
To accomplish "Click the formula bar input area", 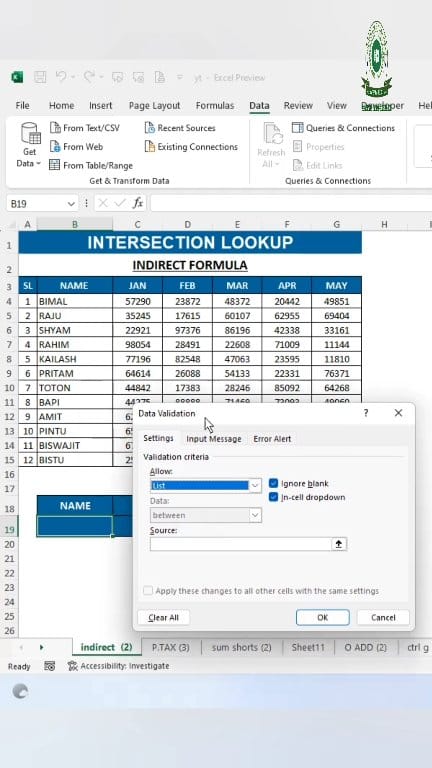I will click(x=289, y=203).
